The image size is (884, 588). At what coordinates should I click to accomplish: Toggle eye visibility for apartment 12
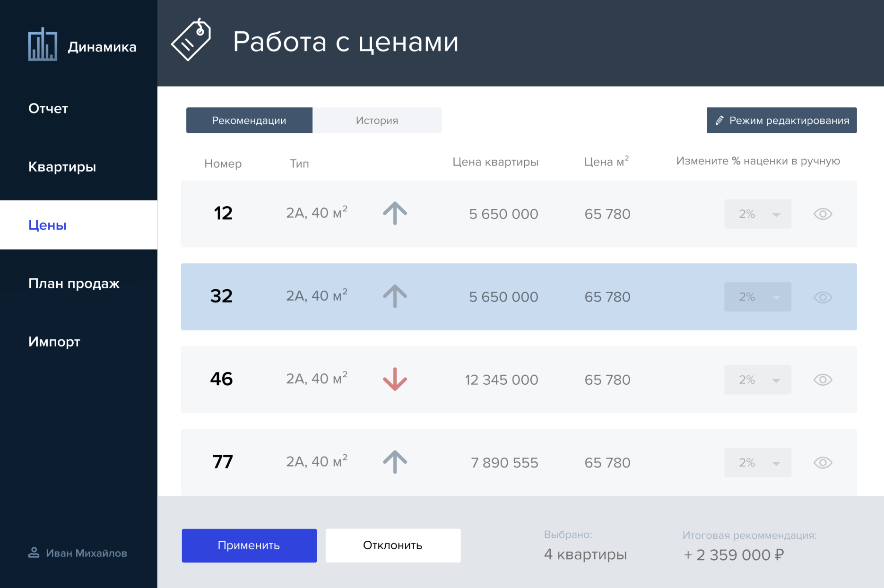click(823, 214)
